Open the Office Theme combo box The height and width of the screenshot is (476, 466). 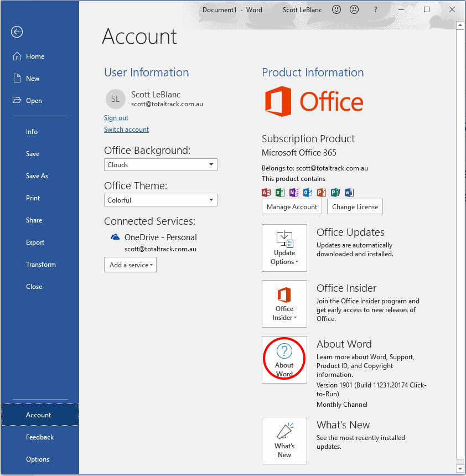point(160,200)
